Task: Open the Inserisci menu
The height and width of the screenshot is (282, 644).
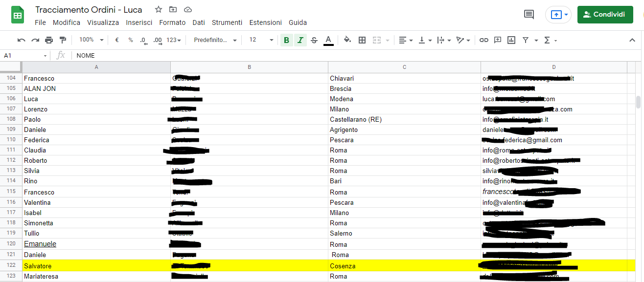Action: coord(139,22)
